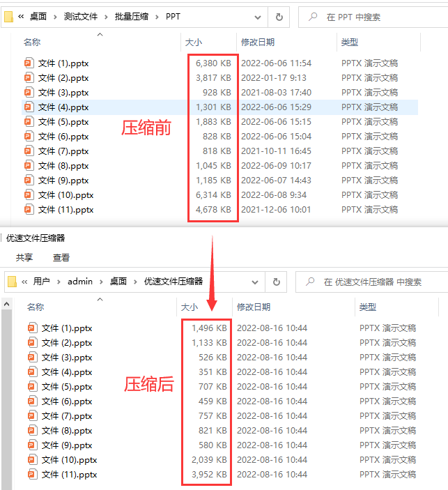The width and height of the screenshot is (448, 490).
Task: Click pptx icon of 文件 (4) in 优速文件压缩器 window
Action: [33, 372]
